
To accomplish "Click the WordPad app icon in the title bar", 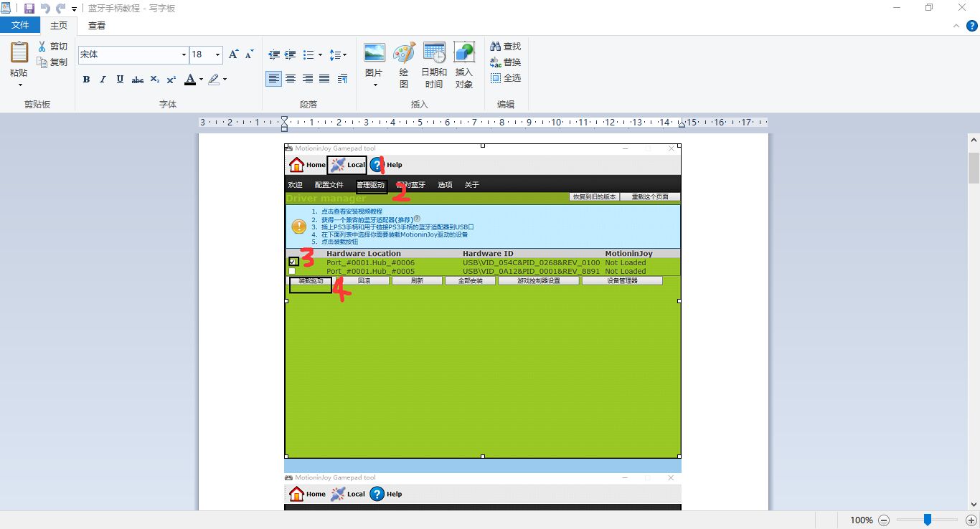I will (x=6, y=9).
